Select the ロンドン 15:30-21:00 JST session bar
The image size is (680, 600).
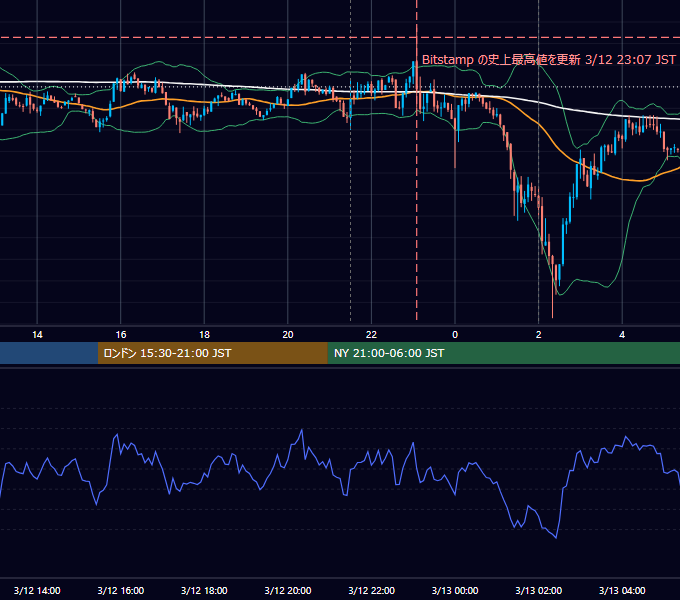[212, 353]
